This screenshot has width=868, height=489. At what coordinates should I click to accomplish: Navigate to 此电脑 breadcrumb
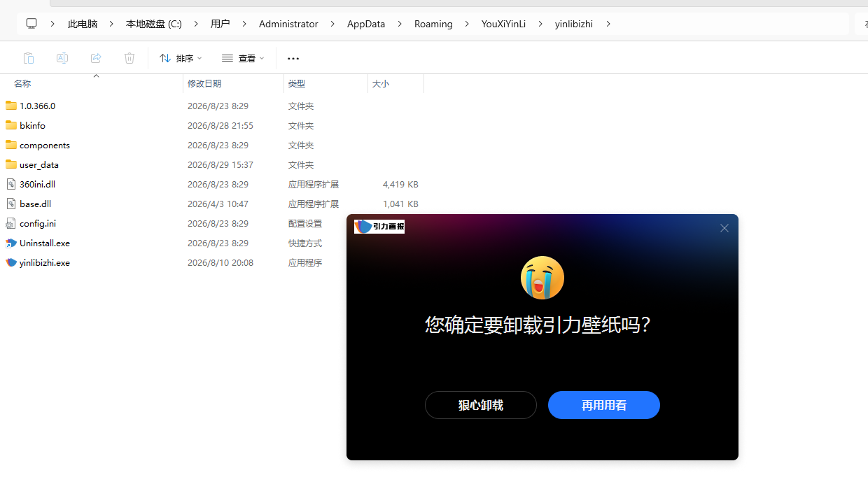(x=83, y=24)
